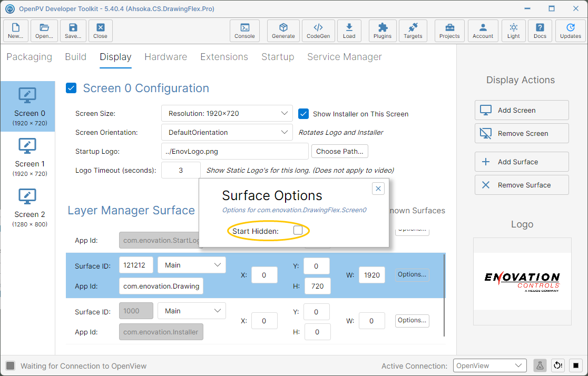This screenshot has height=376, width=588.
Task: Open a project with the Open icon
Action: [44, 31]
